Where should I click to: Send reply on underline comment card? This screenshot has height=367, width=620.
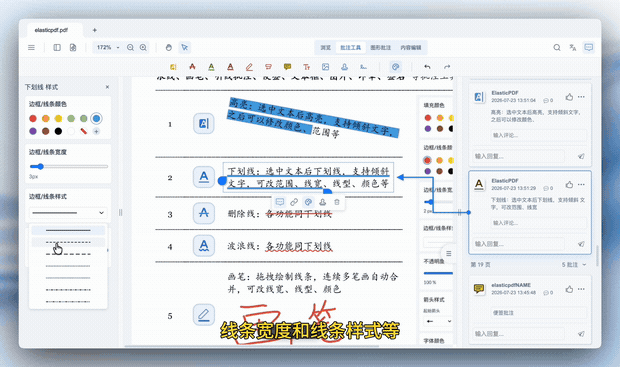click(x=581, y=244)
